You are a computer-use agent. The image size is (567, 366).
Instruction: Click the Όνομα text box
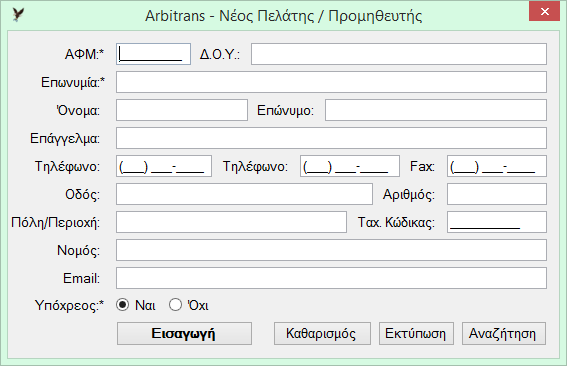point(182,110)
